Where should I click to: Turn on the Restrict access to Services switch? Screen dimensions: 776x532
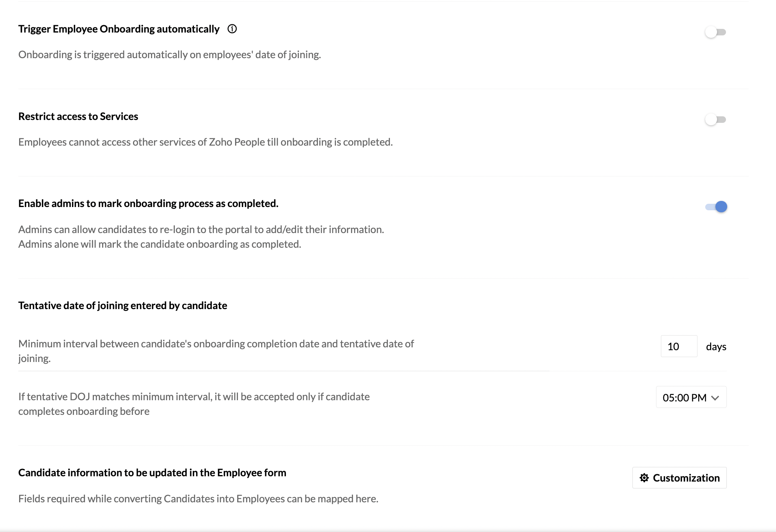click(x=715, y=120)
